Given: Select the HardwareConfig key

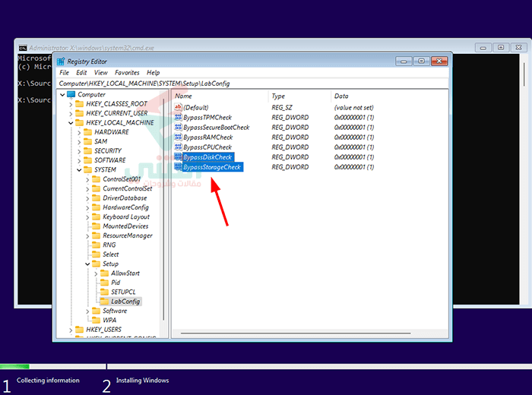Looking at the screenshot, I should pos(126,207).
